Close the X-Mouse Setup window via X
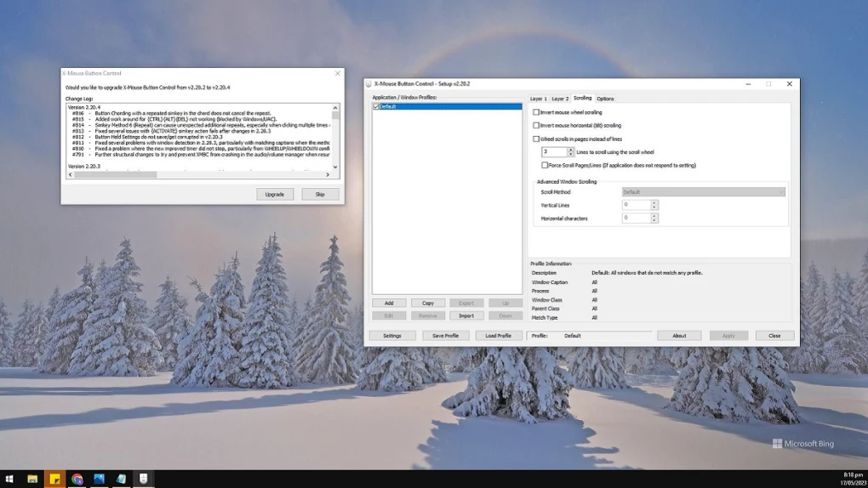The image size is (868, 488). 790,83
